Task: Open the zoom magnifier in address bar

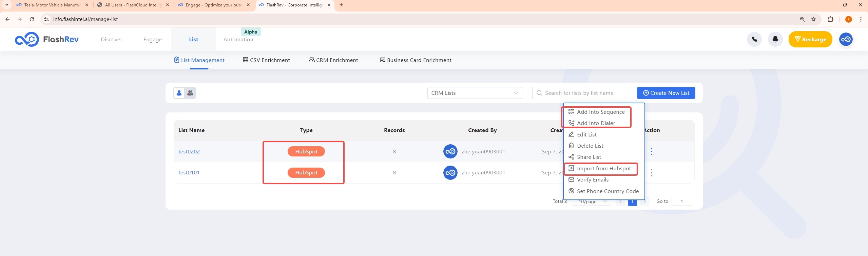Action: [x=803, y=19]
